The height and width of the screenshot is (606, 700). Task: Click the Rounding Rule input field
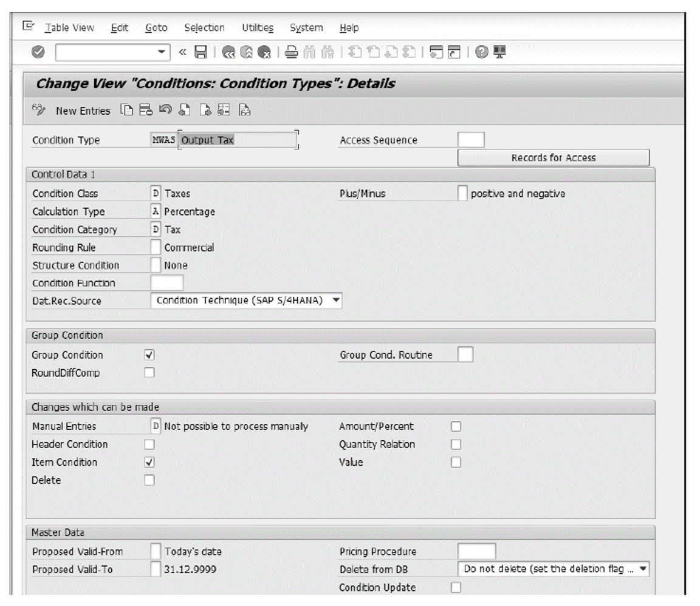tap(156, 247)
